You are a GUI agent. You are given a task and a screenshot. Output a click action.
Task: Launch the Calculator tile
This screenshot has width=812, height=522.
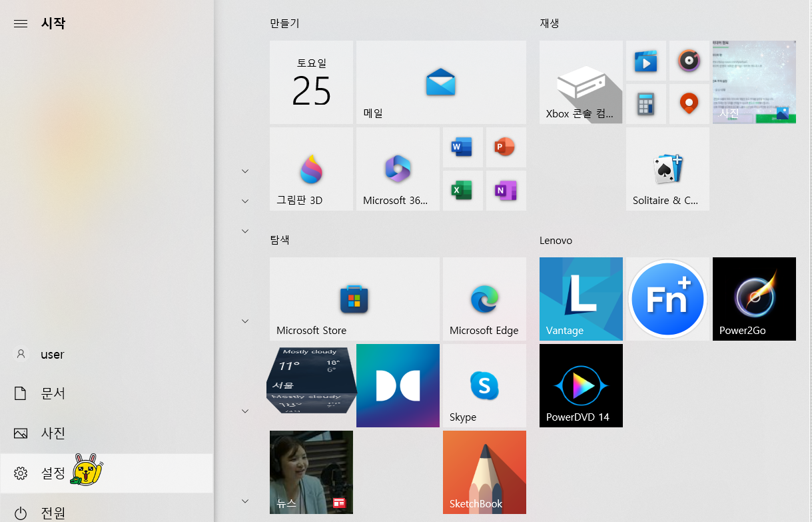tap(646, 104)
